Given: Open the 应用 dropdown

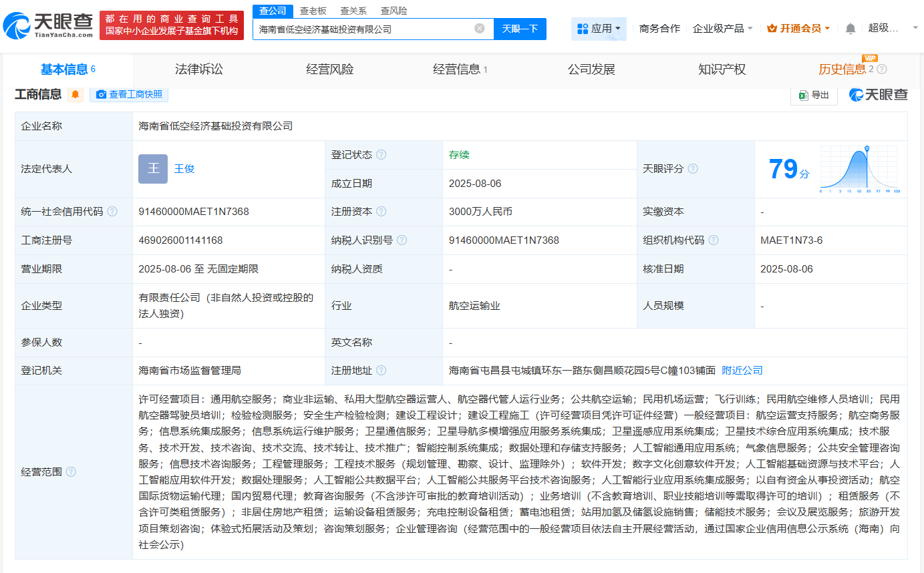Looking at the screenshot, I should 599,29.
